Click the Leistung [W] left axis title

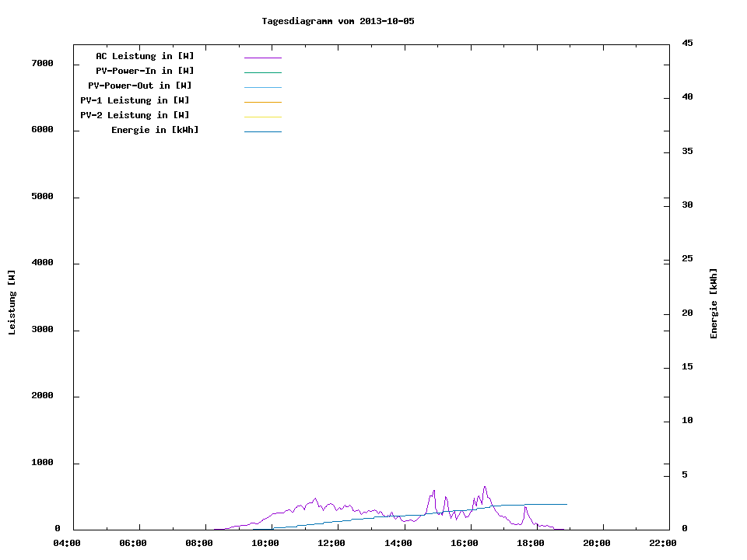coord(12,302)
